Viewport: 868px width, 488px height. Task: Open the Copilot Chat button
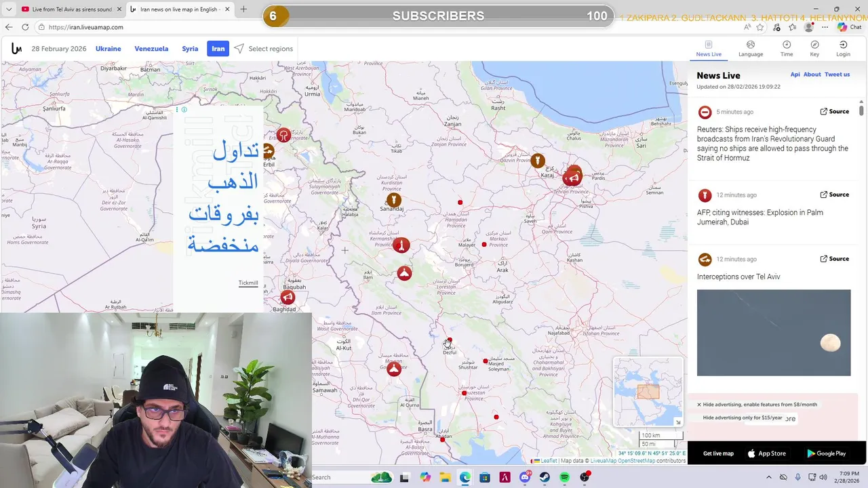pyautogui.click(x=848, y=27)
